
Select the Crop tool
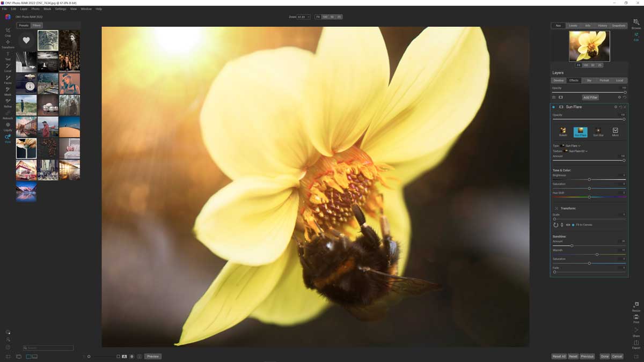7,30
